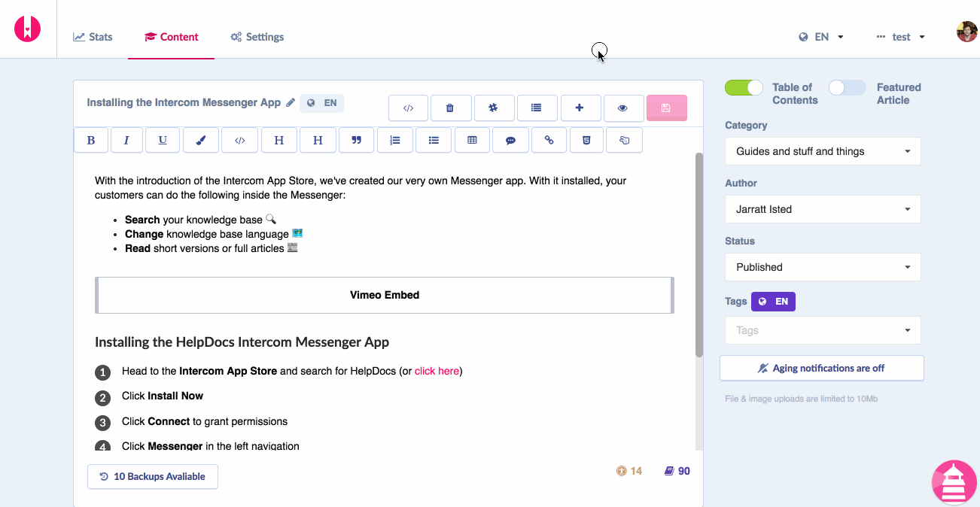Screen dimensions: 980x507
Task: Follow the 'click here' link
Action: (437, 371)
